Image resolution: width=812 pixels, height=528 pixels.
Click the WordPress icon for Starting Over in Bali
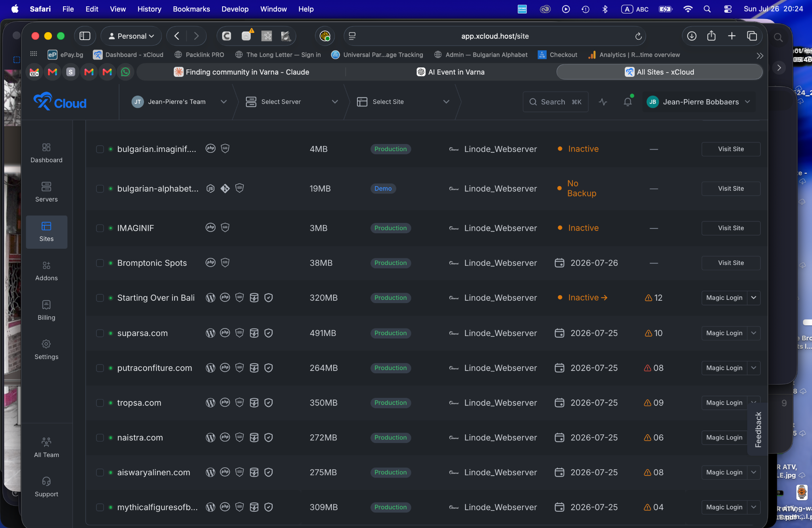click(211, 298)
